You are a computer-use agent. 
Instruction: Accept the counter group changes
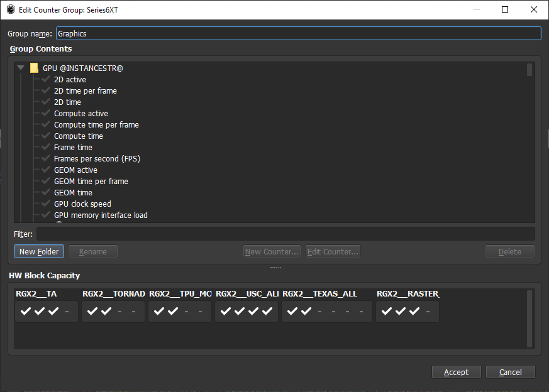(456, 372)
